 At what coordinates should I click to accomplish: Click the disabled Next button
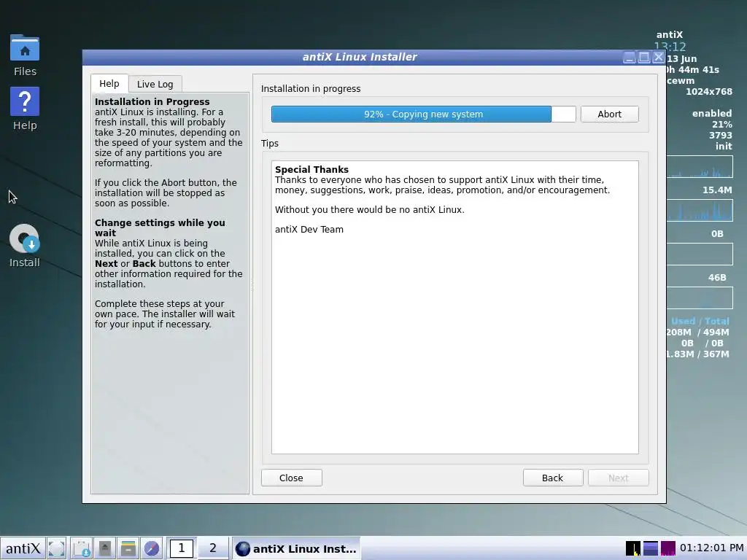(619, 478)
